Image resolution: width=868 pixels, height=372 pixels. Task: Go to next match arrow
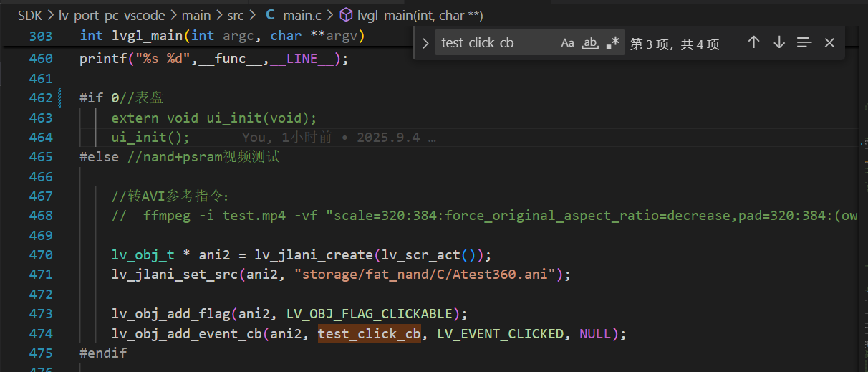(779, 43)
